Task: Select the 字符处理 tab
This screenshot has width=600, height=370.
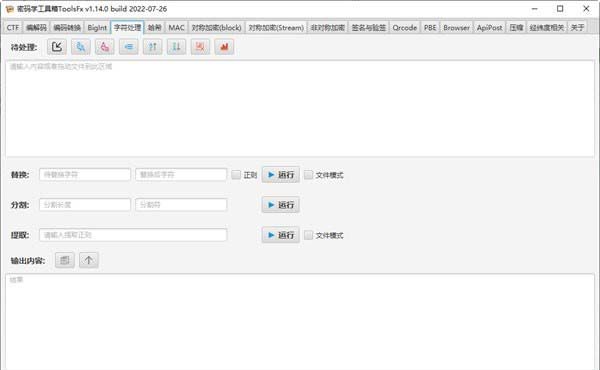Action: 127,28
